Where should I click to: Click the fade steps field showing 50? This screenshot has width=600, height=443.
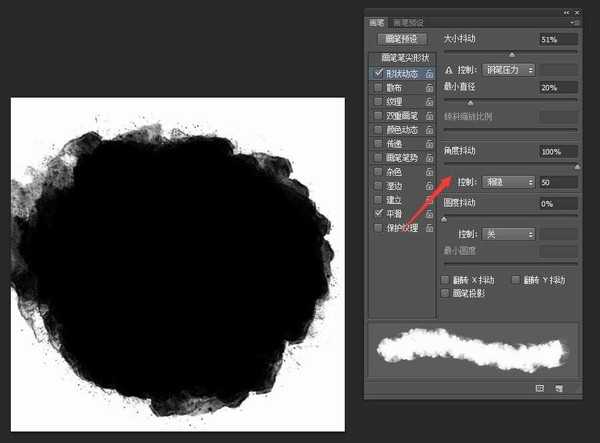[558, 182]
